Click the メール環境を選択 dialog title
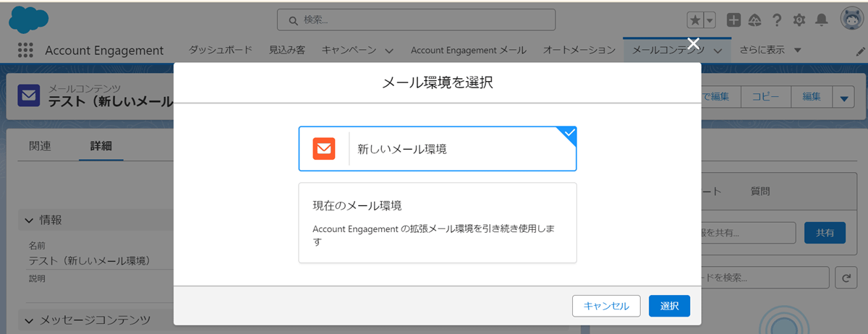 [437, 83]
